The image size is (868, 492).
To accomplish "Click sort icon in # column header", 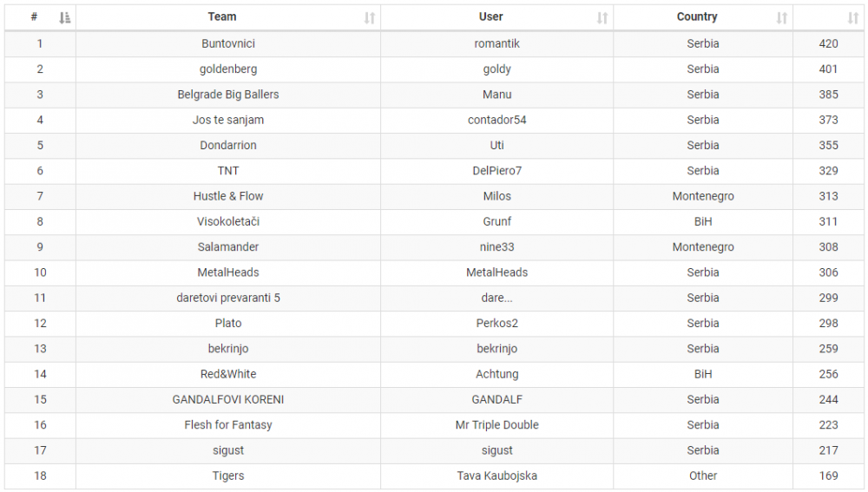I will tap(65, 17).
